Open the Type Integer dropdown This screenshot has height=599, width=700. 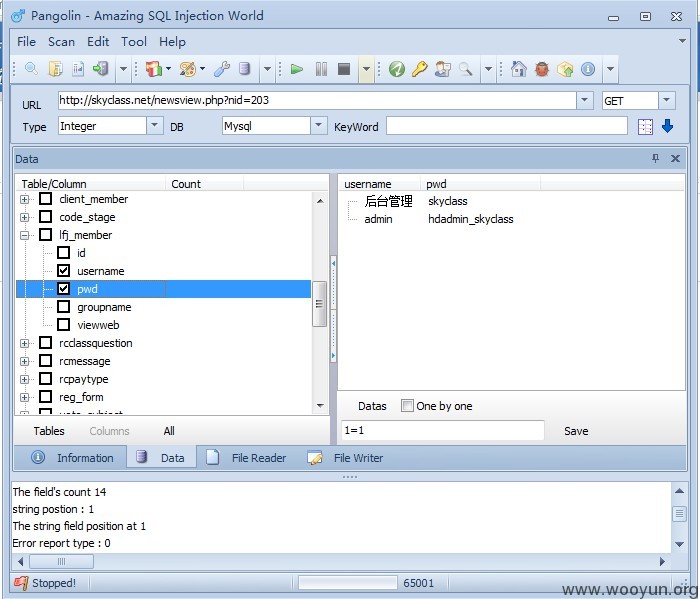click(x=154, y=125)
